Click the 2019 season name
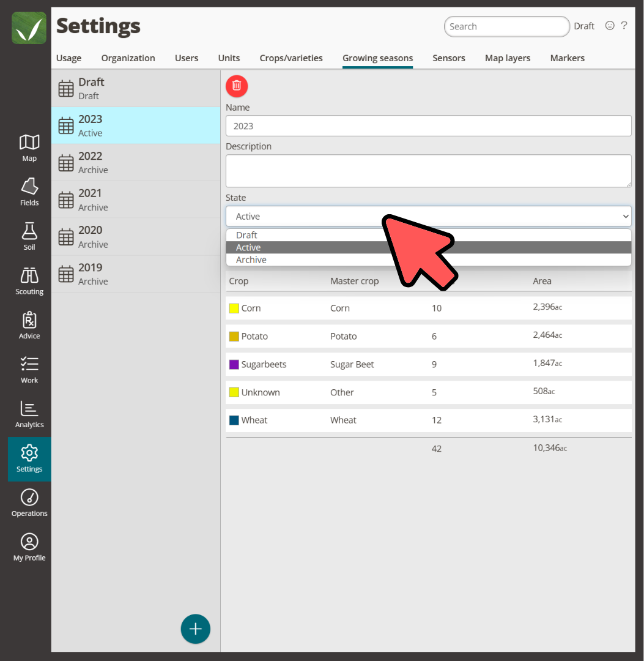644x661 pixels. (90, 267)
